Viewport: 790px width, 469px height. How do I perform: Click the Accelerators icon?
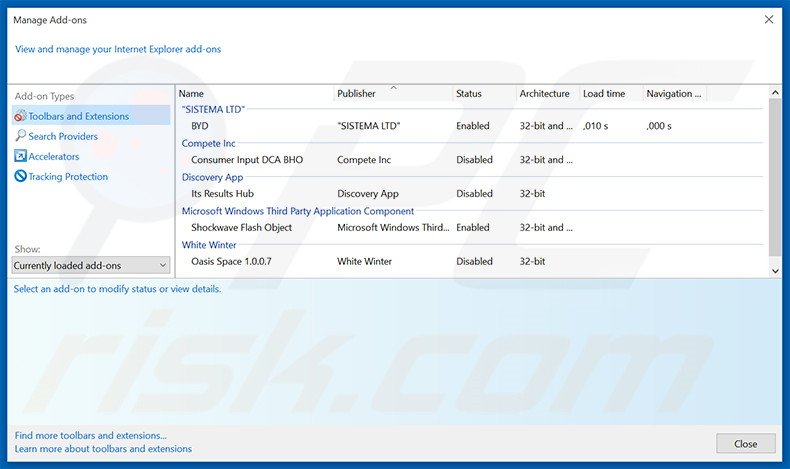[x=20, y=156]
